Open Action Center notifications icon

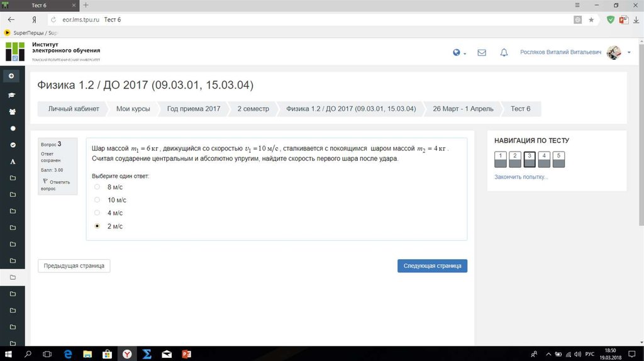point(632,354)
